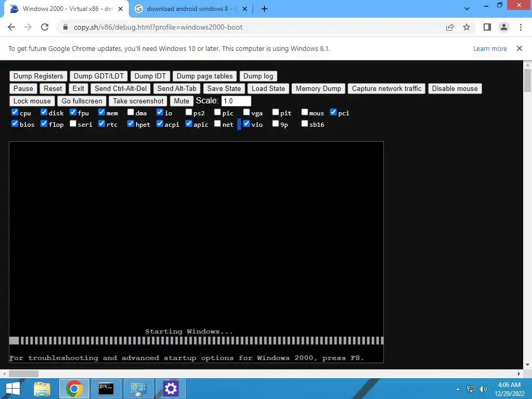Click the Exit button
This screenshot has height=399, width=532.
(x=78, y=88)
